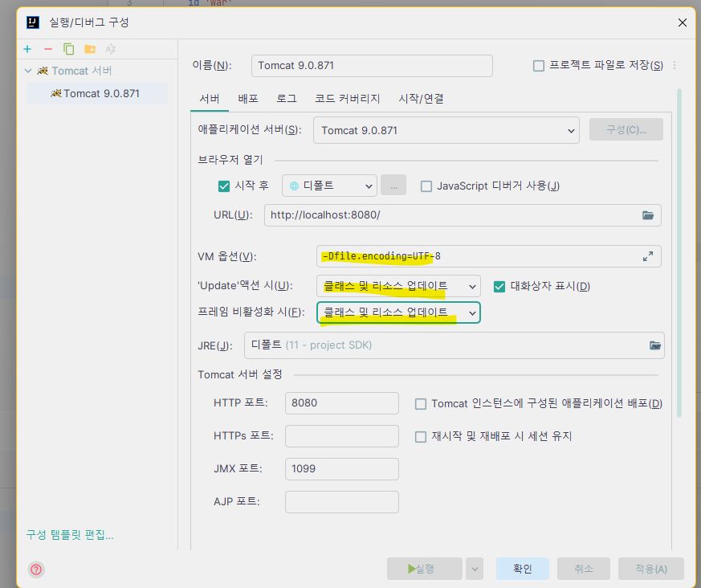Create a new configuration folder
The width and height of the screenshot is (701, 588).
(x=90, y=49)
